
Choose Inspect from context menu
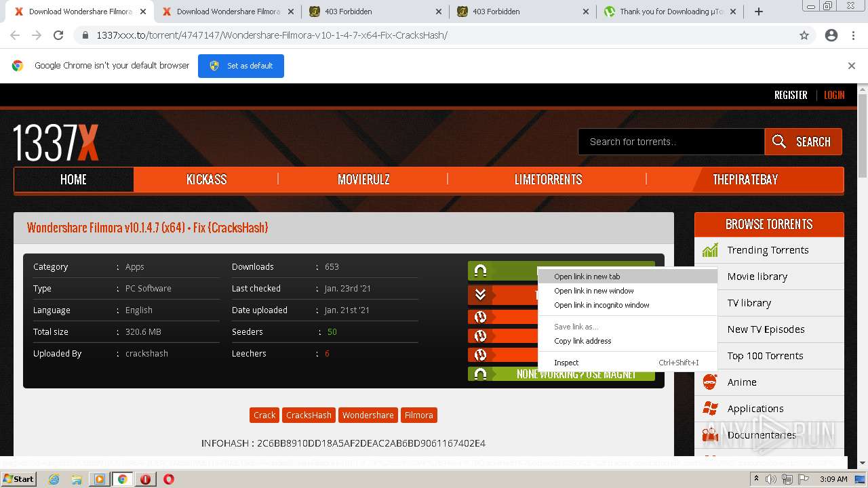click(x=627, y=363)
